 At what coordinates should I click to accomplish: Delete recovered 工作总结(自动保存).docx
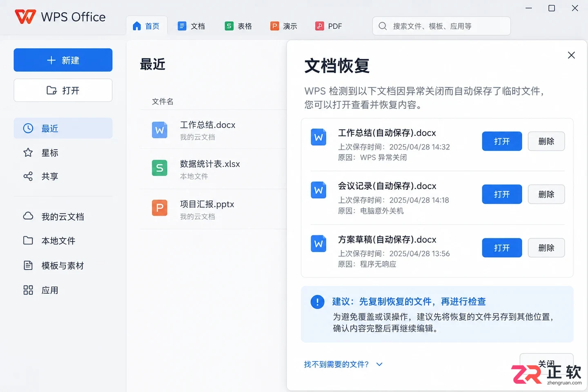point(546,141)
